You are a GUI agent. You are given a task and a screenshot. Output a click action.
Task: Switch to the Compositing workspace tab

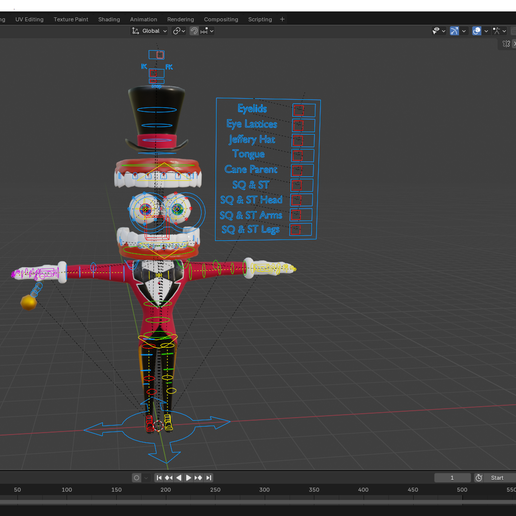click(221, 19)
